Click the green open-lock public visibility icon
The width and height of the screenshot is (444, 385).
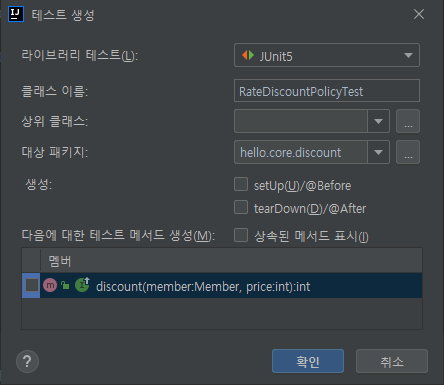pyautogui.click(x=65, y=285)
